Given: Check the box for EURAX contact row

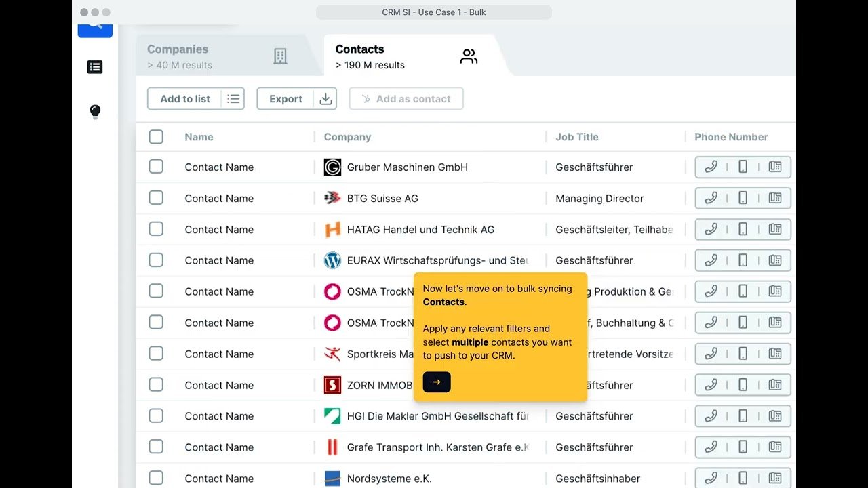Looking at the screenshot, I should pyautogui.click(x=156, y=260).
